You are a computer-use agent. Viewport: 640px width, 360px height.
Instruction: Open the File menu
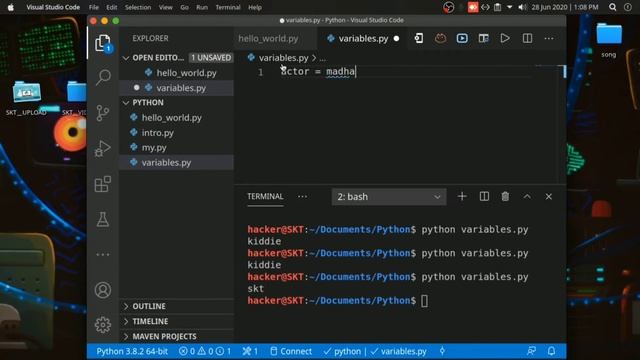94,7
